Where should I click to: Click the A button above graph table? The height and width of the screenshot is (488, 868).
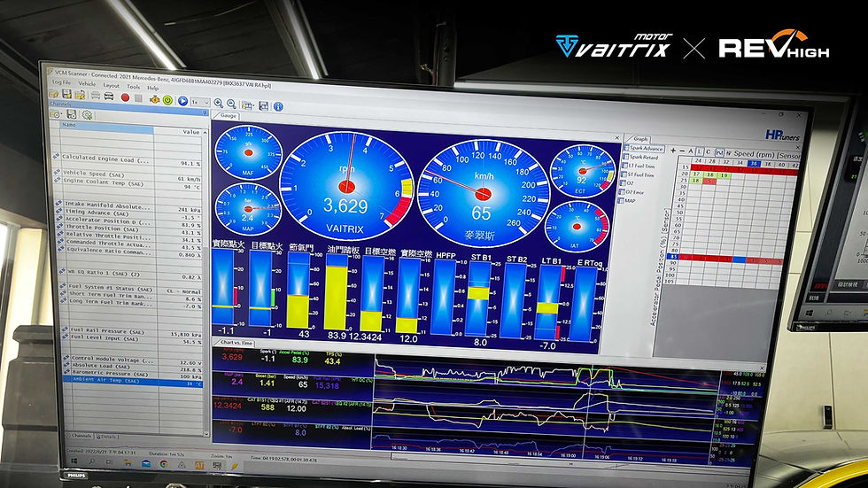691,151
